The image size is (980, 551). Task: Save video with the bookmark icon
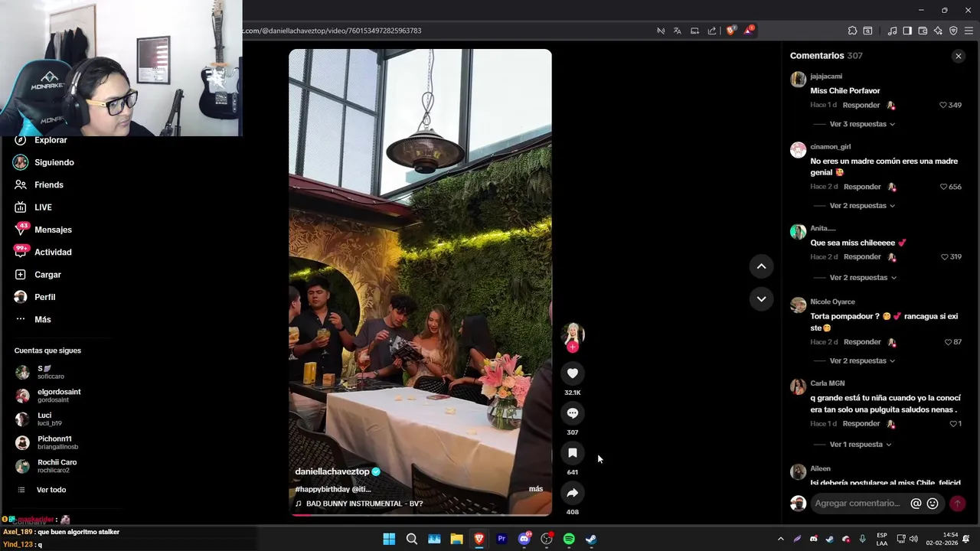(x=572, y=453)
